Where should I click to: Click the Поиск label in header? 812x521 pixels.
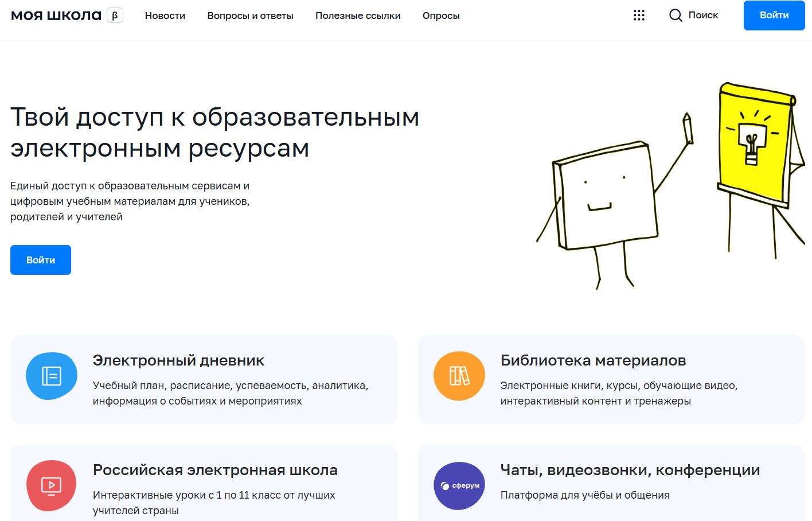[x=703, y=15]
